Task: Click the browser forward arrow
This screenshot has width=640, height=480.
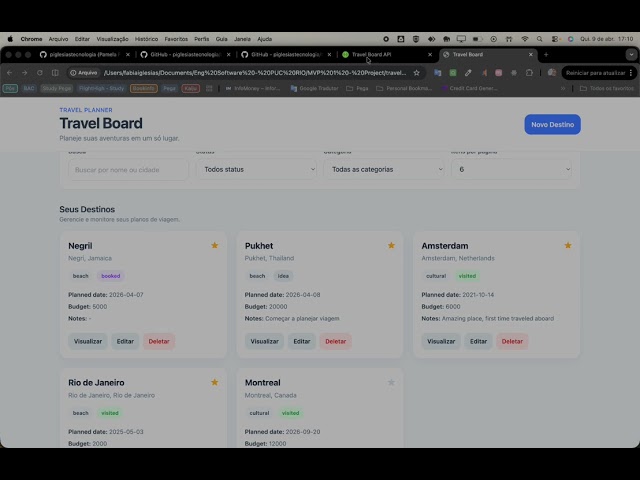Action: pyautogui.click(x=24, y=73)
